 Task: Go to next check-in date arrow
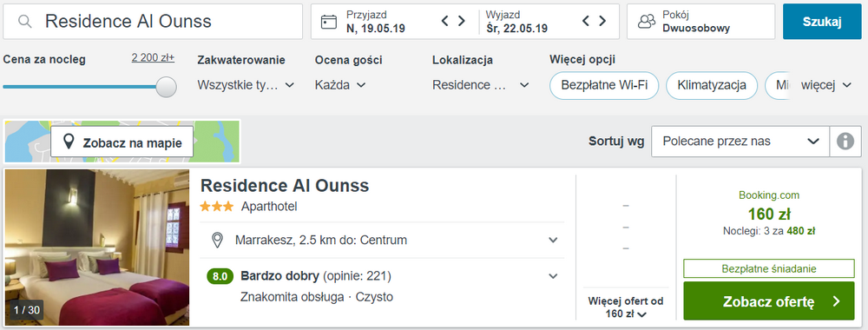(461, 21)
